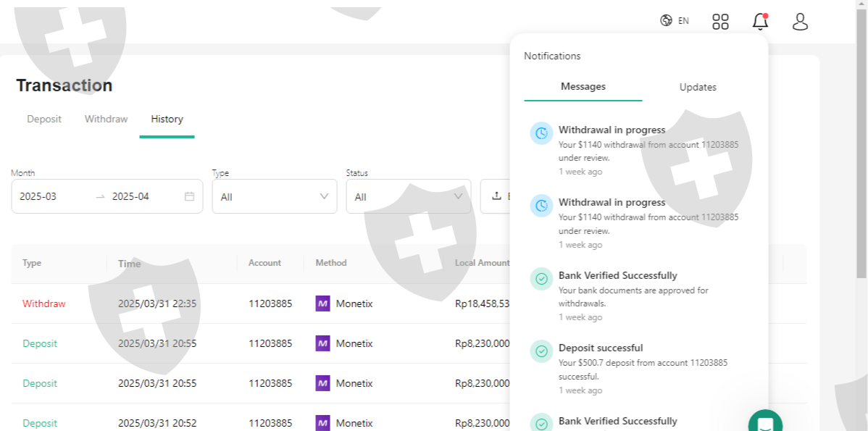Click Monetix logo in the Withdraw row

[x=323, y=304]
